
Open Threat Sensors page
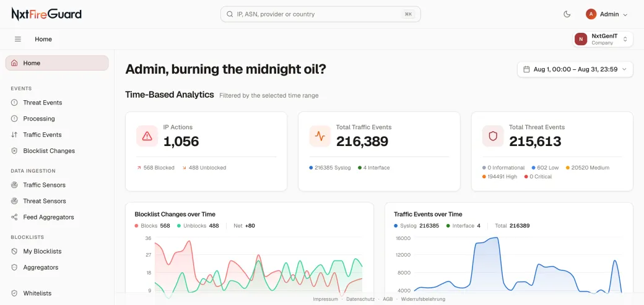pyautogui.click(x=57, y=201)
